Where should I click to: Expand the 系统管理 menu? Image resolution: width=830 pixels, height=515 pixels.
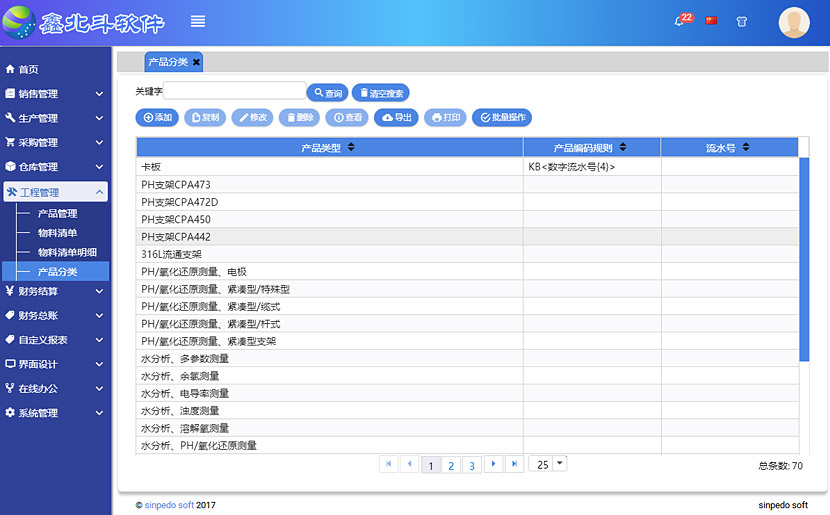(56, 413)
